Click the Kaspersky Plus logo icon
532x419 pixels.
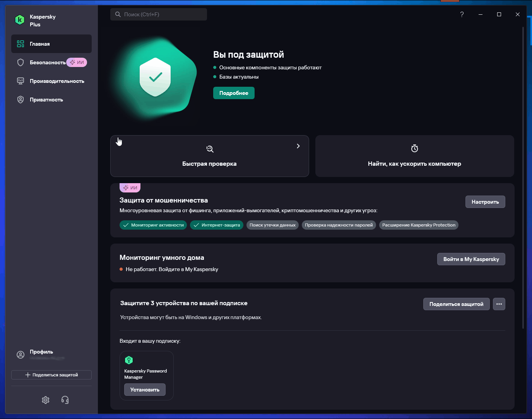pyautogui.click(x=20, y=20)
